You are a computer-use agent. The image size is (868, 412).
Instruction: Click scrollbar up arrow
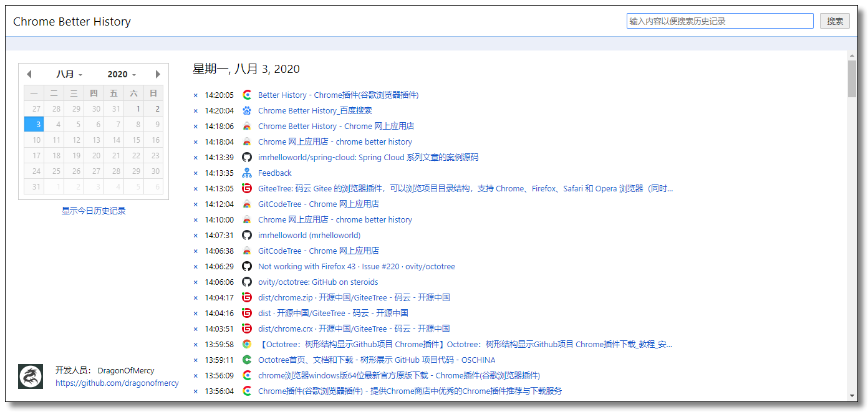[x=852, y=56]
